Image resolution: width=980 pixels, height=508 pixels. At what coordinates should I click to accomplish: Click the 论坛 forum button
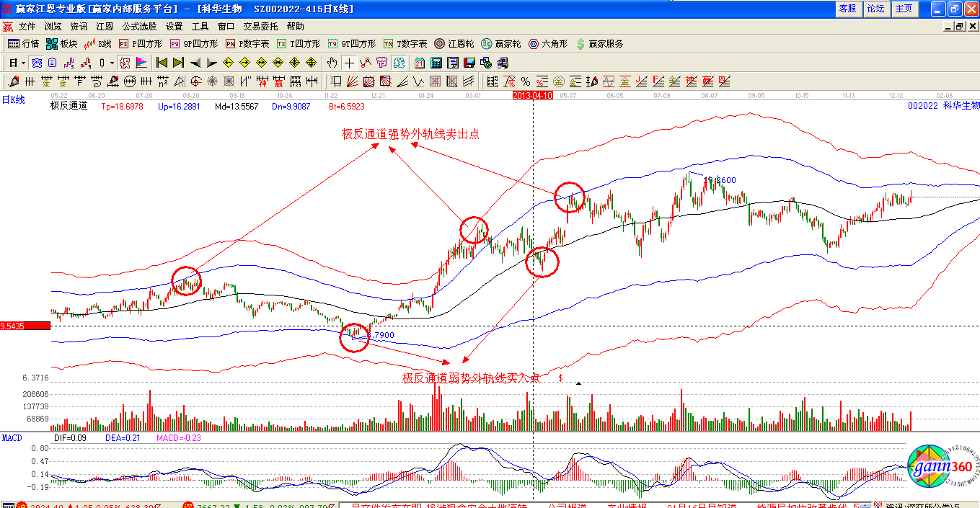[875, 9]
